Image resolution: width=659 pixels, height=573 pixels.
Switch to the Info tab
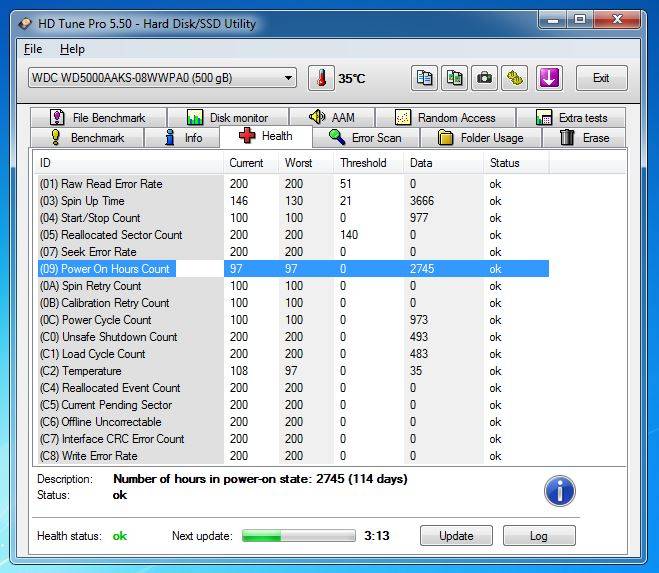(182, 138)
